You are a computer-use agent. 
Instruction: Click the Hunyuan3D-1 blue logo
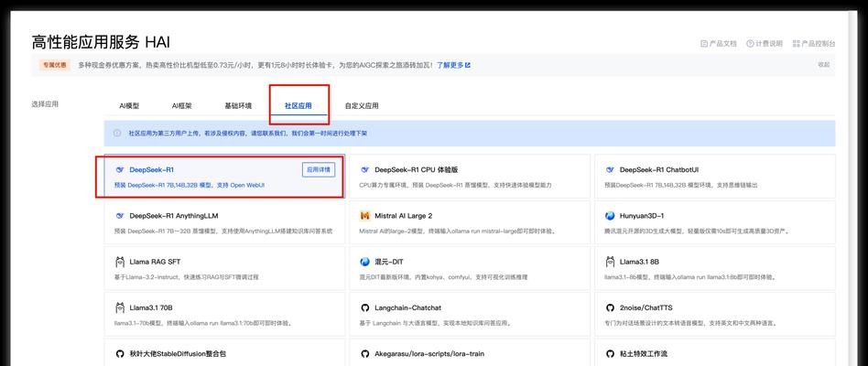610,216
